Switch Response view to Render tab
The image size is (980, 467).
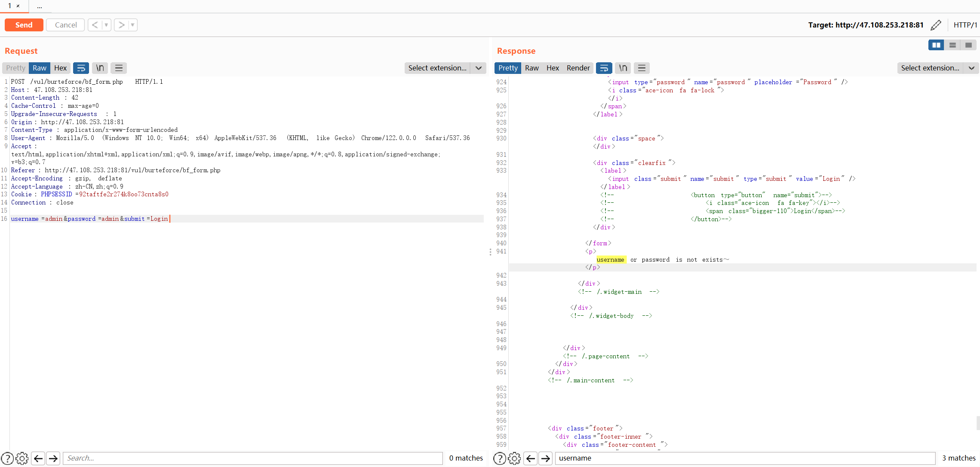click(578, 68)
